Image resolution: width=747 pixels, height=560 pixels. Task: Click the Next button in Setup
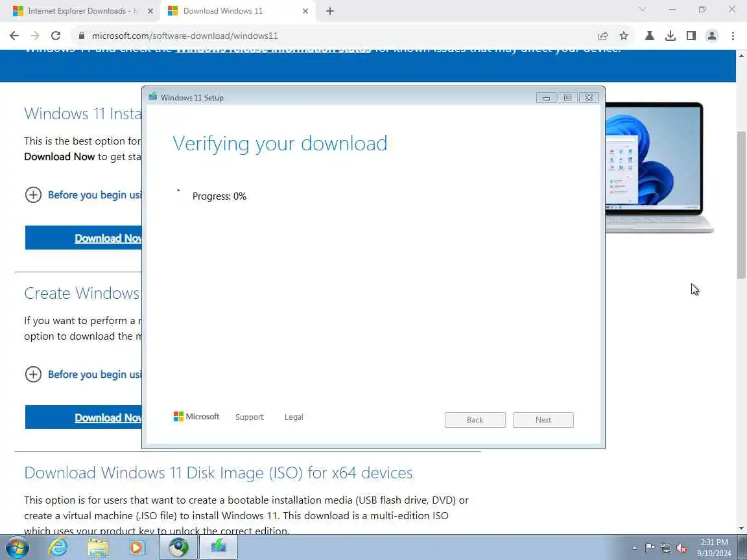[x=543, y=420]
